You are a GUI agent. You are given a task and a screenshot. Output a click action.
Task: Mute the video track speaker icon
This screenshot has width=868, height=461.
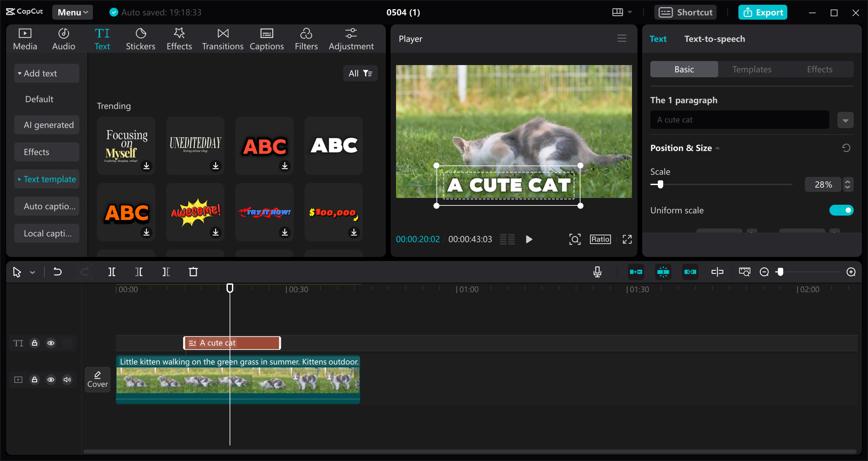tap(67, 380)
